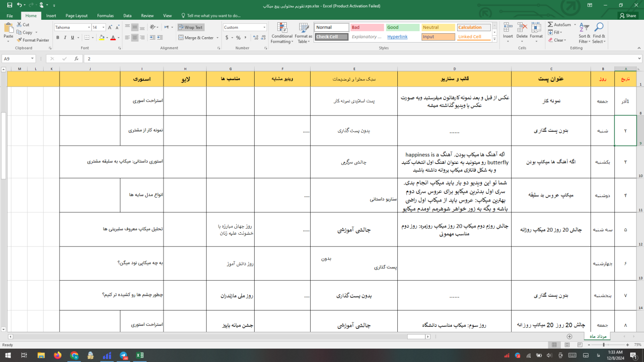Decrease font size with the small A icon
644x362 pixels.
click(117, 27)
